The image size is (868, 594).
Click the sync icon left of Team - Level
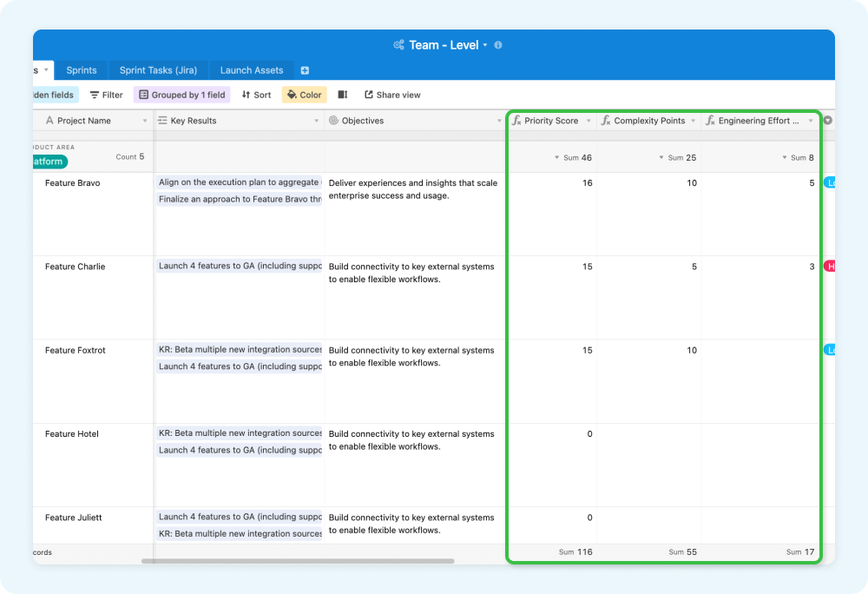[398, 44]
